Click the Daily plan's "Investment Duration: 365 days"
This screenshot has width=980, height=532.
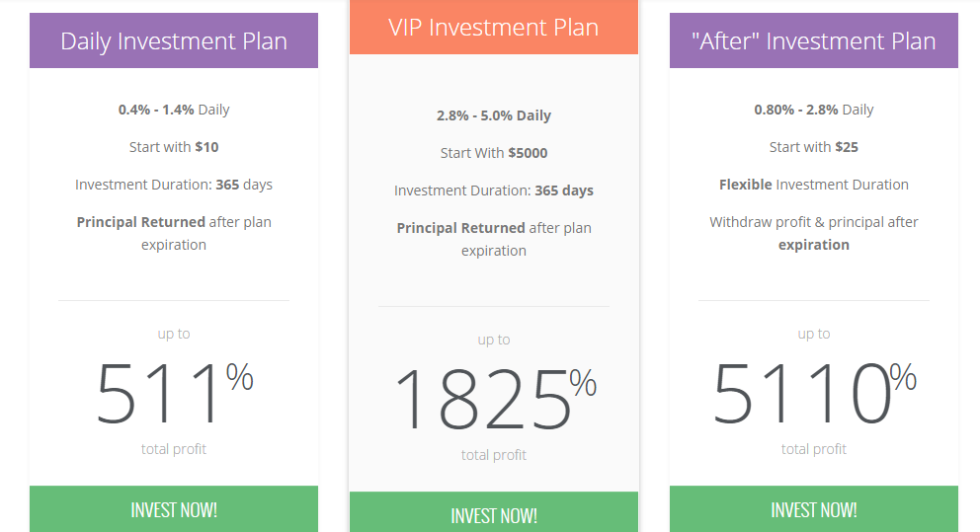174,185
